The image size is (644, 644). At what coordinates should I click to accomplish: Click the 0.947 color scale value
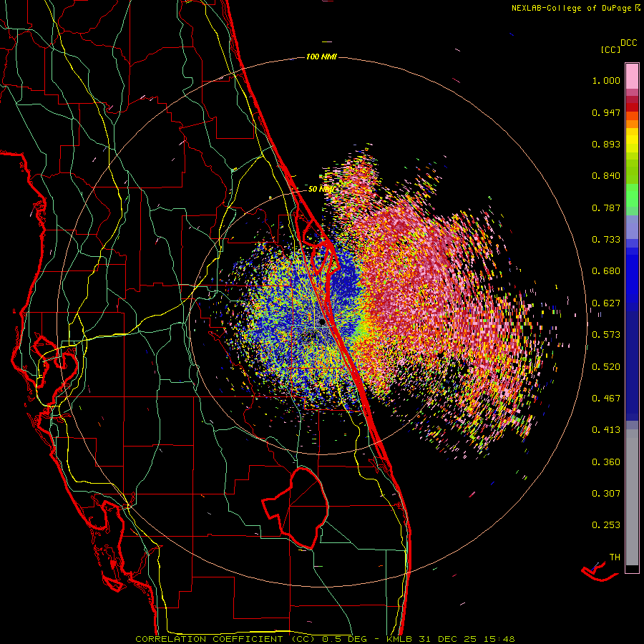(x=606, y=112)
